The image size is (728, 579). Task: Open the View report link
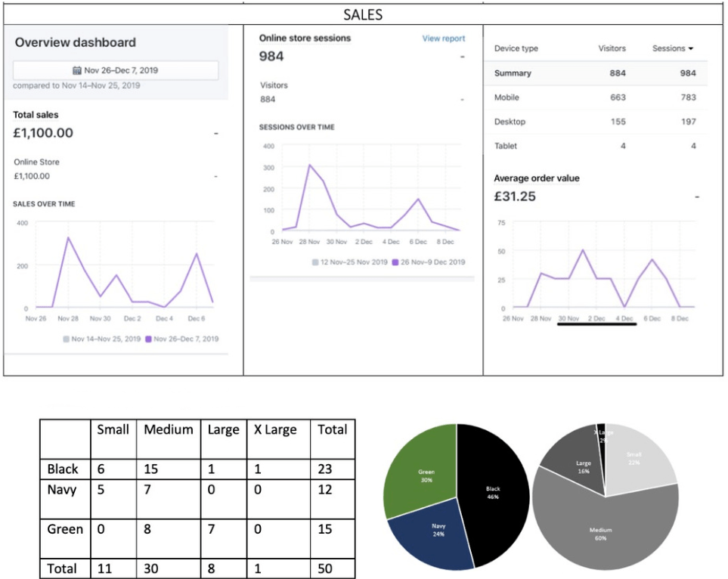click(444, 39)
